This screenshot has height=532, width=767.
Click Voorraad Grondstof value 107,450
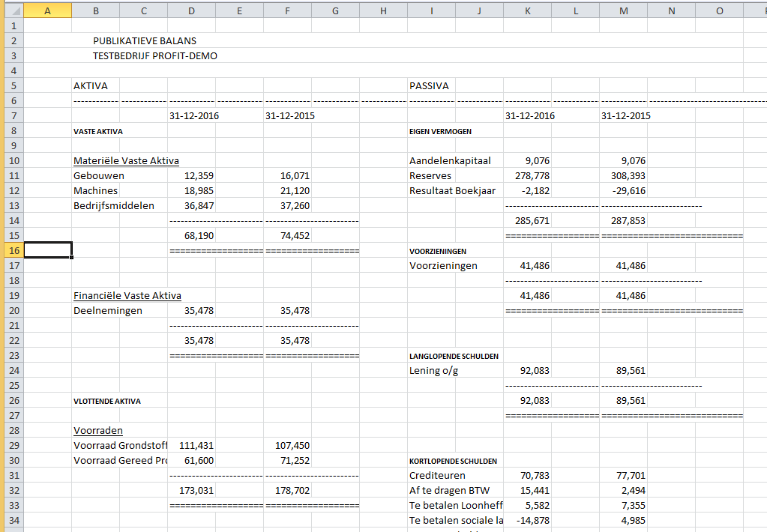(x=292, y=445)
